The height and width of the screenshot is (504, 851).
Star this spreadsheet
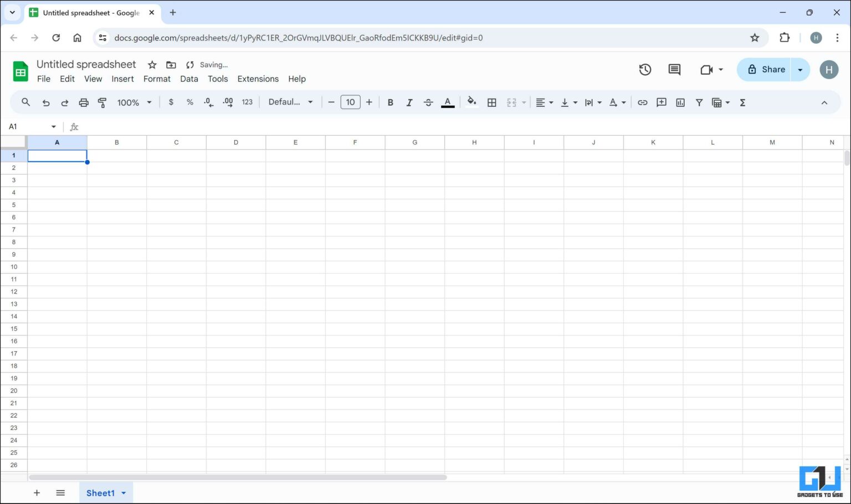152,65
